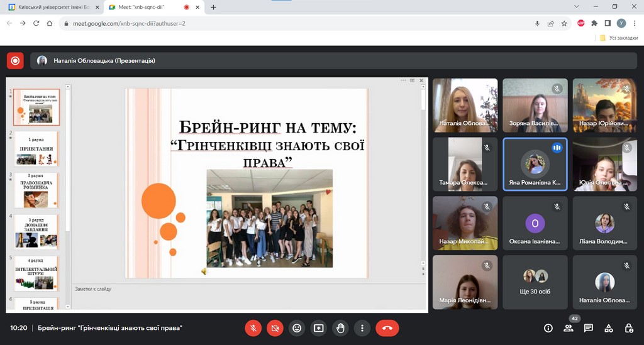Unmute the microphone in the call bar
644x345 pixels.
253,327
